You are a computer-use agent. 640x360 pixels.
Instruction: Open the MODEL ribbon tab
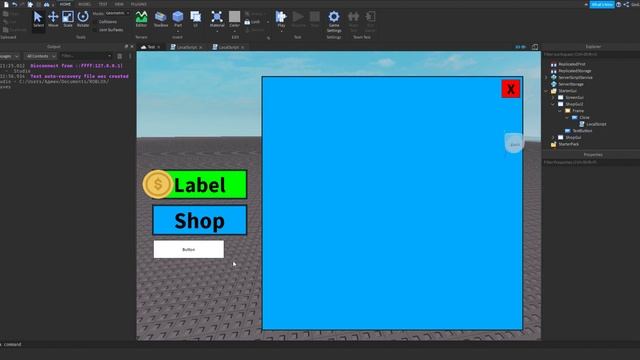[84, 4]
